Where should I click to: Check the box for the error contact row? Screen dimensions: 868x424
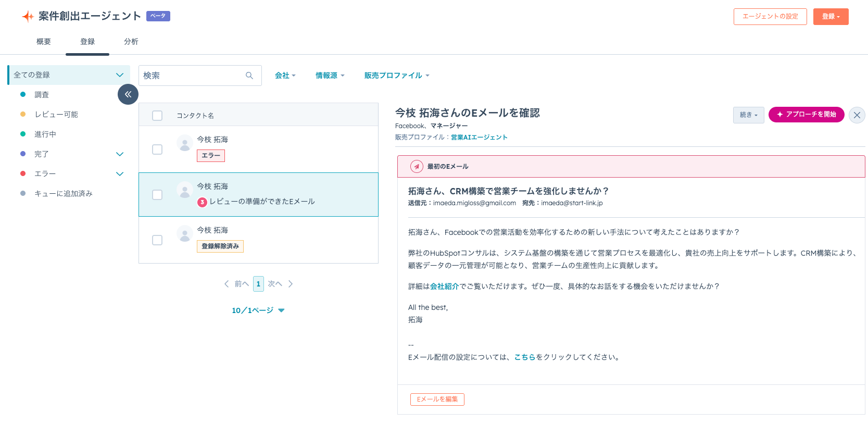(x=157, y=149)
